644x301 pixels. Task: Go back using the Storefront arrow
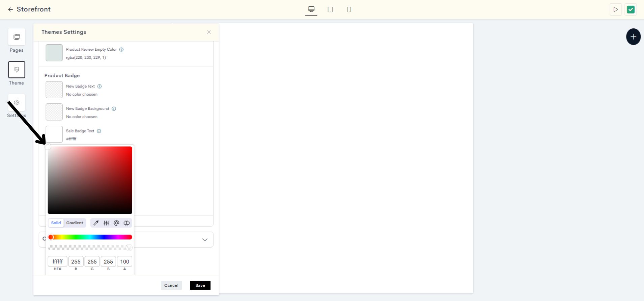(x=10, y=9)
